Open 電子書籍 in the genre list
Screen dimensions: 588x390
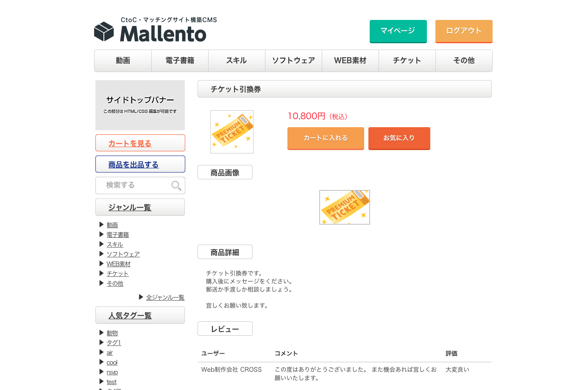117,235
